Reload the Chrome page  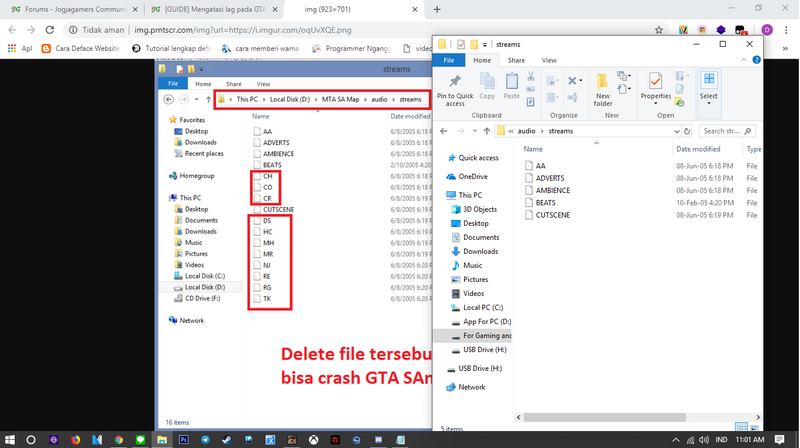(49, 30)
